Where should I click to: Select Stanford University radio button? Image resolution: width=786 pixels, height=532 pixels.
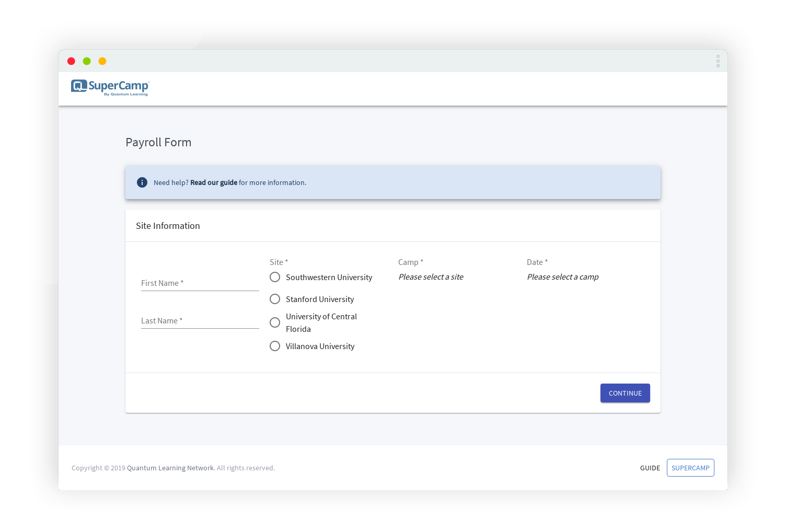coord(275,299)
